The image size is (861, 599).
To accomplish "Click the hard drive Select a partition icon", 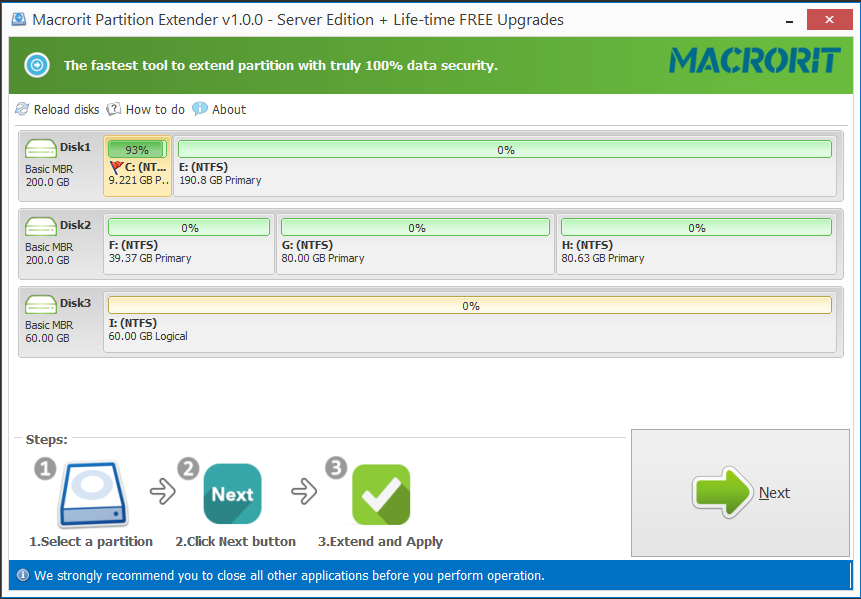I will (x=94, y=494).
